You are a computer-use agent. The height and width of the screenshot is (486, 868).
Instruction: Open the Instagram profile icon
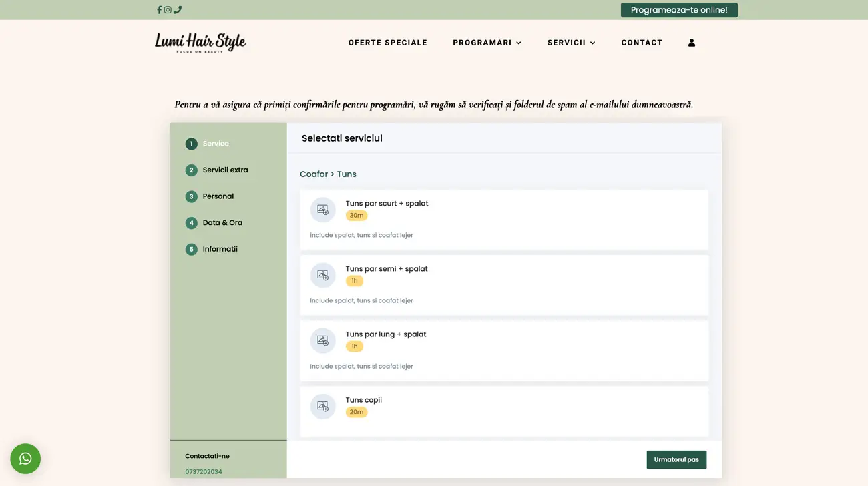tap(168, 10)
